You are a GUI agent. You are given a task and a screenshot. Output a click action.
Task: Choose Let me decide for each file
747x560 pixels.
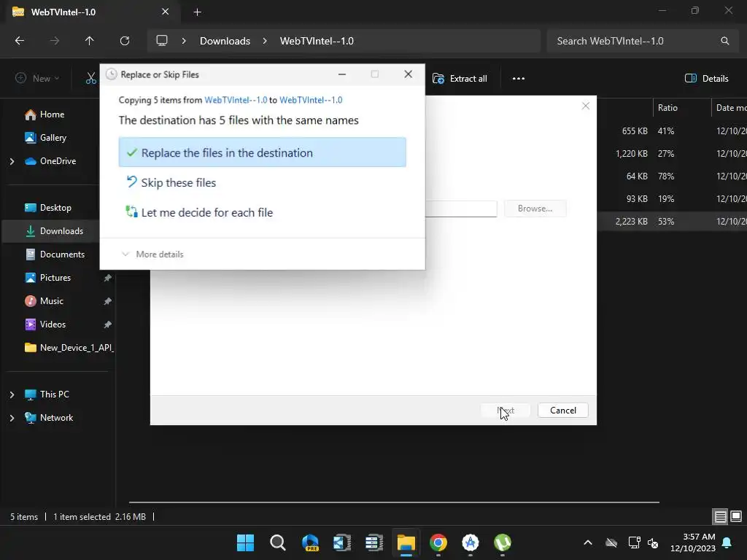coord(262,212)
